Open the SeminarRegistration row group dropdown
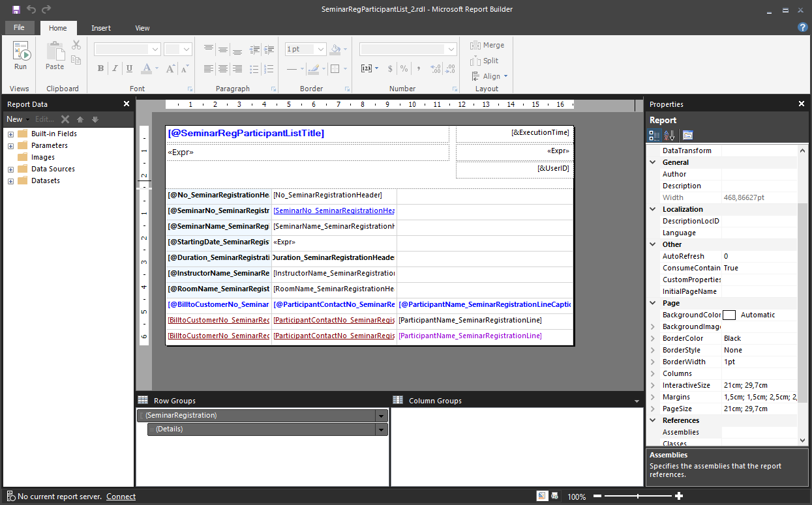Screen dimensions: 812x505 coord(381,416)
